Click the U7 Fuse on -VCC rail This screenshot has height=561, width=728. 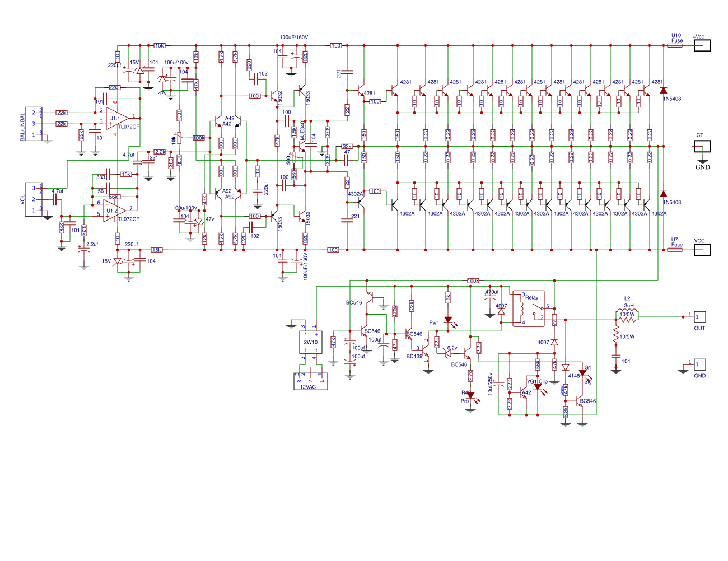coord(675,250)
